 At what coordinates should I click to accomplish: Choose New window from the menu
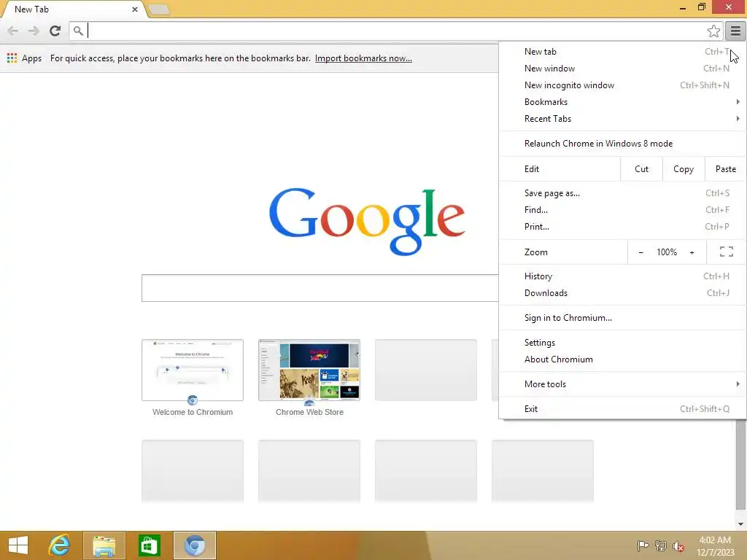pos(622,68)
